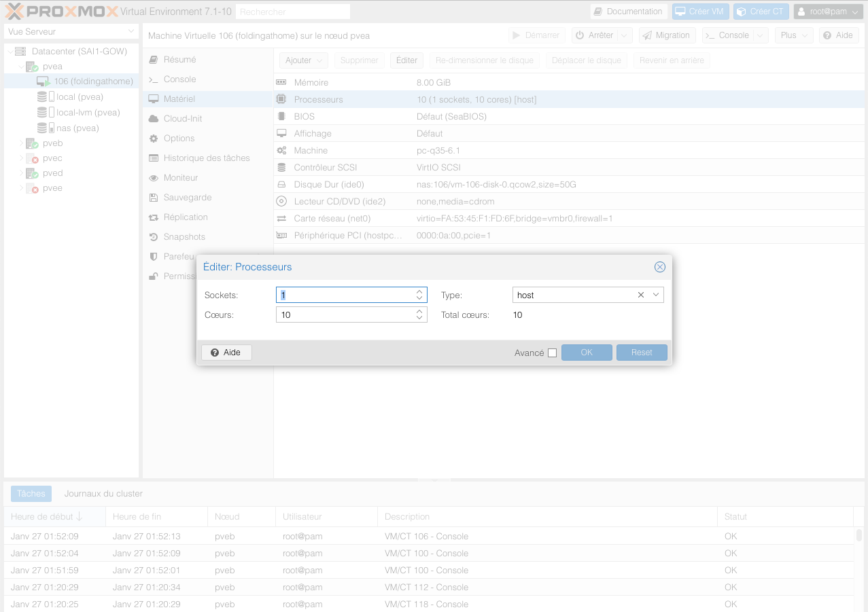This screenshot has width=868, height=612.
Task: Select local-lvm (pvea) storage
Action: coord(88,113)
